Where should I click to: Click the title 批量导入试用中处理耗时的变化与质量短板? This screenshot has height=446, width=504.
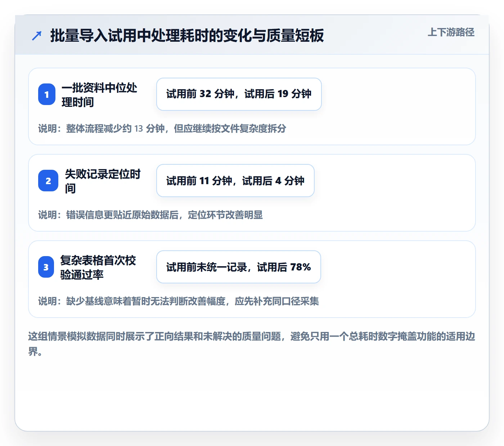[x=187, y=36]
